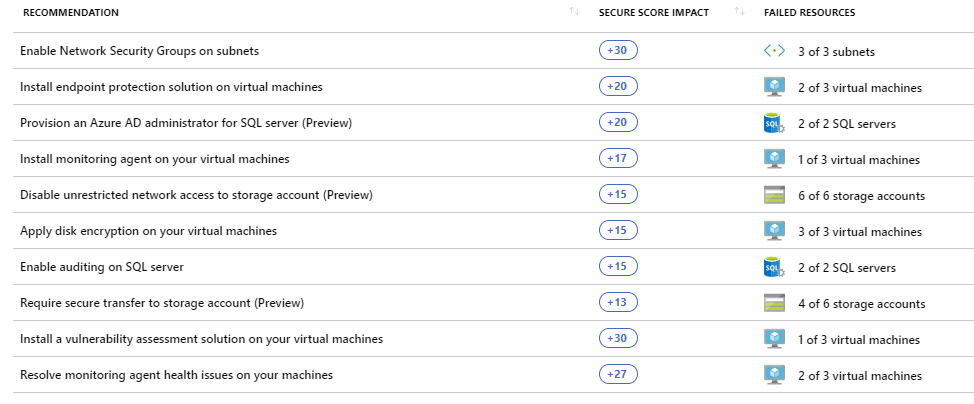
Task: Click the SQL server icon for Azure AD administrator
Action: (x=774, y=123)
